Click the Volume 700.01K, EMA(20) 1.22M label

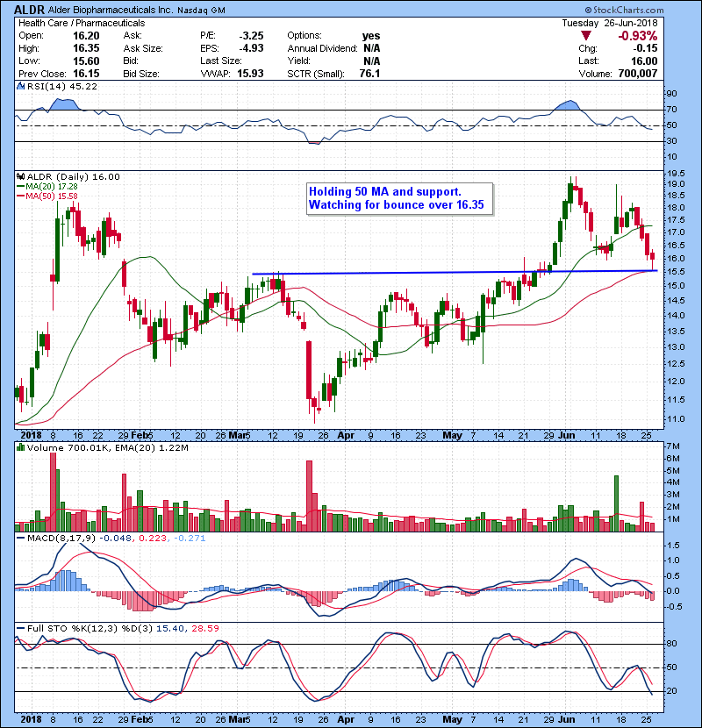point(108,447)
